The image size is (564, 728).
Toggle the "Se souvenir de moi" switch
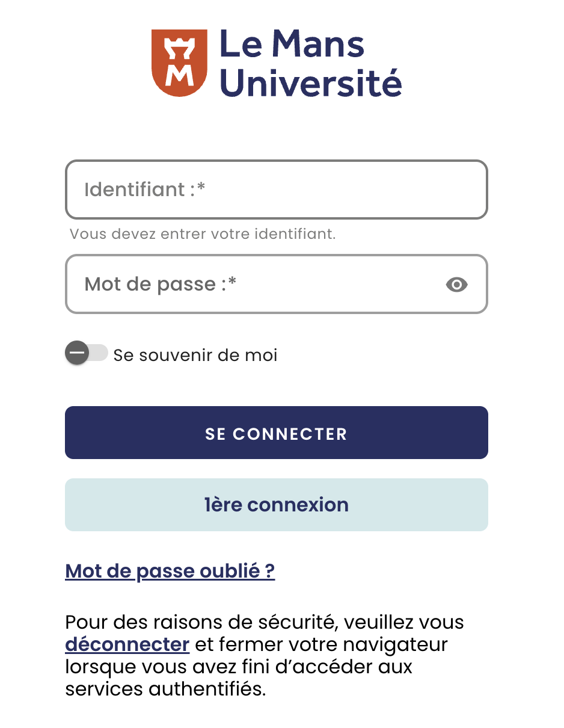(87, 353)
